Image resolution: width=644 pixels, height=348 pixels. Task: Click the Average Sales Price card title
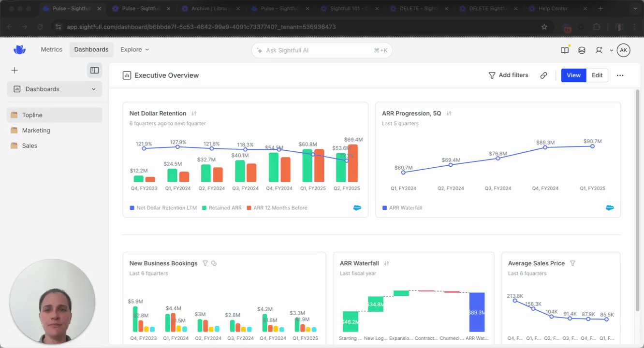(536, 263)
